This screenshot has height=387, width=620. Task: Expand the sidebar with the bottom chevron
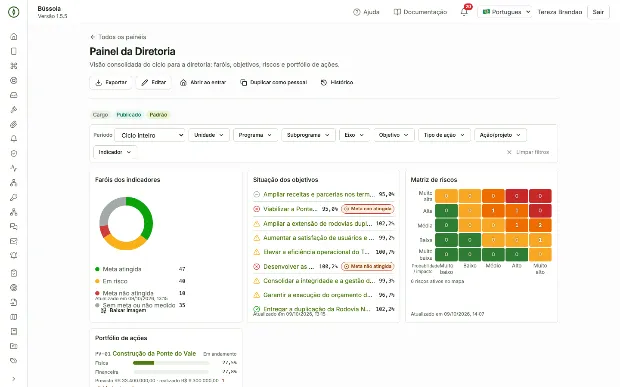[x=13, y=379]
